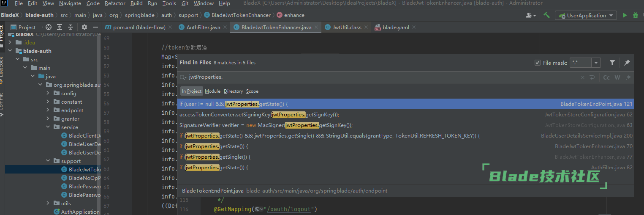The image size is (644, 215).
Task: Select the Directory search scope
Action: point(233,91)
